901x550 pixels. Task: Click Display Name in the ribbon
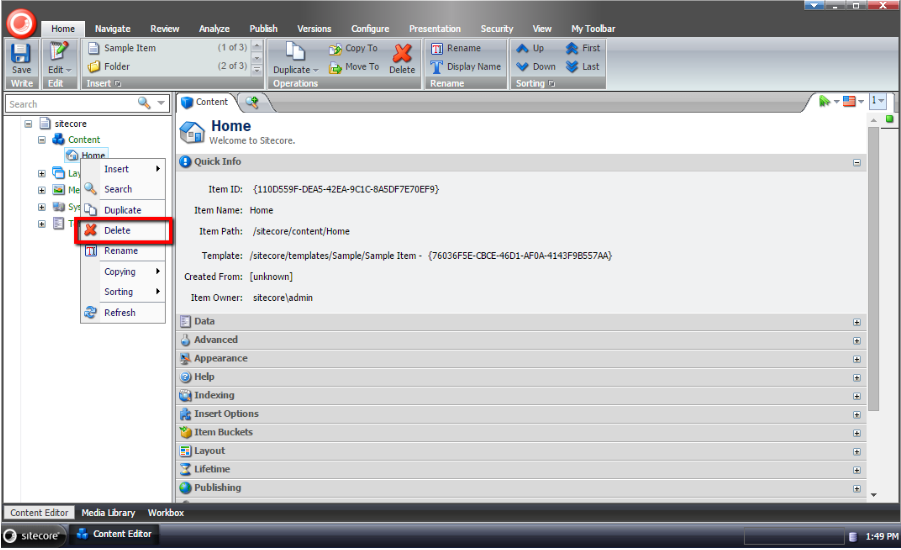[465, 67]
